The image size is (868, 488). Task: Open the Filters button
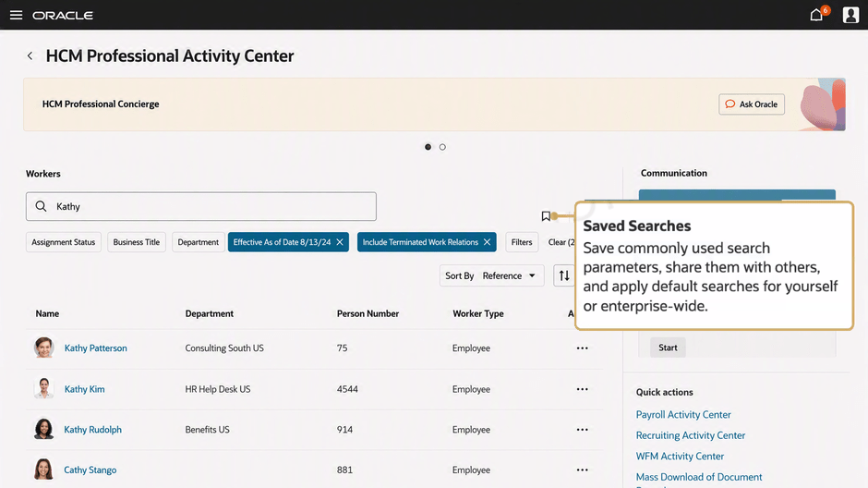pos(522,242)
